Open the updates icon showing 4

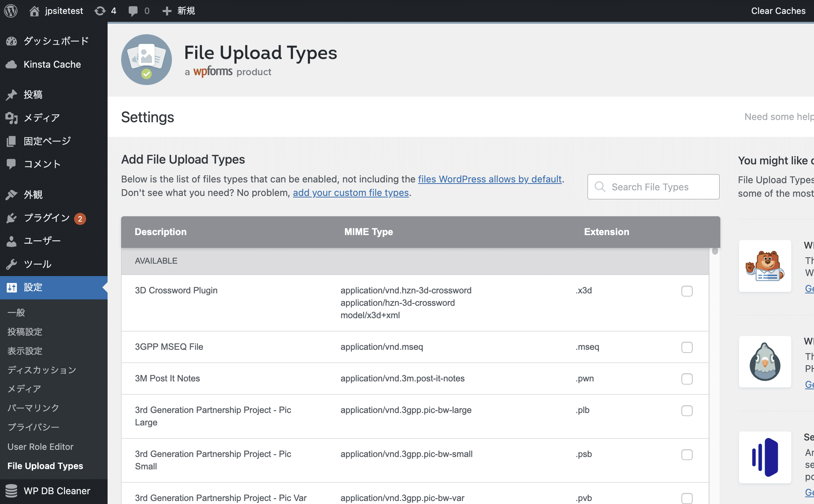[100, 11]
